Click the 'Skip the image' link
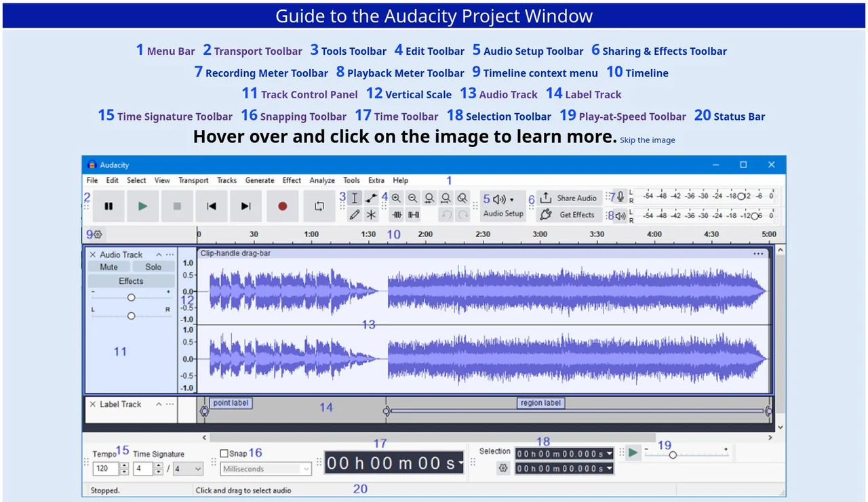Screen dimensions: 868x502 pos(648,140)
